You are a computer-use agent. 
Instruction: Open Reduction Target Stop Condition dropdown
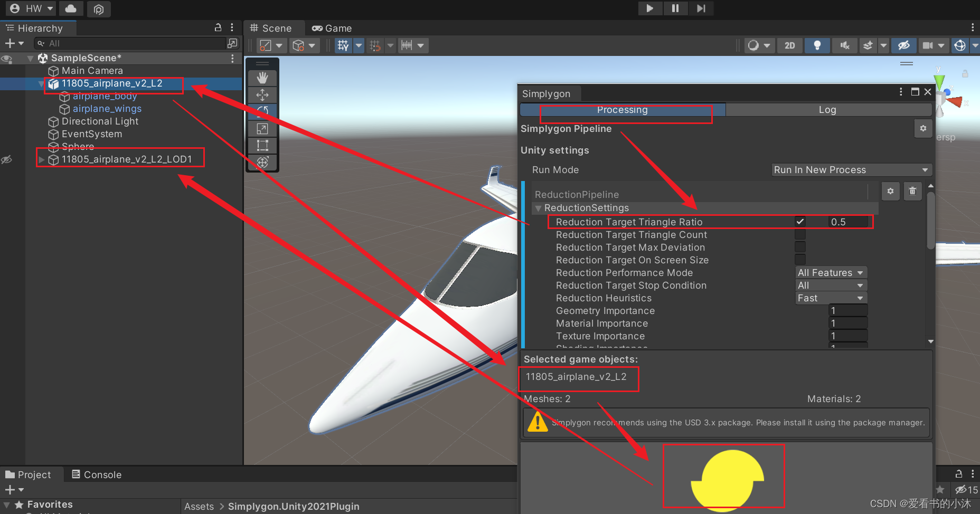831,285
